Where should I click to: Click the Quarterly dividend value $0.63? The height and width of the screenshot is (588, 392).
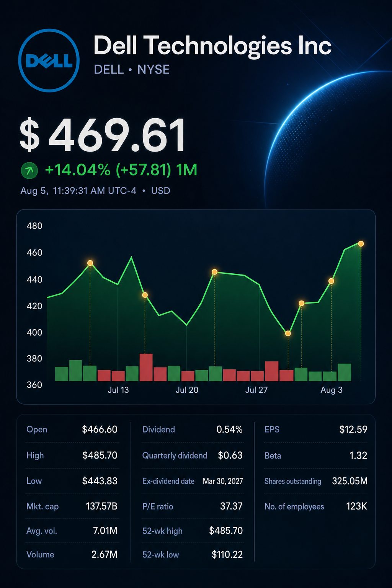tap(230, 456)
